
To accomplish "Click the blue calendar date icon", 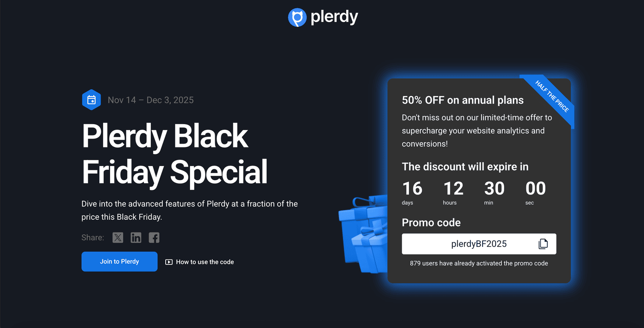I will pyautogui.click(x=91, y=99).
